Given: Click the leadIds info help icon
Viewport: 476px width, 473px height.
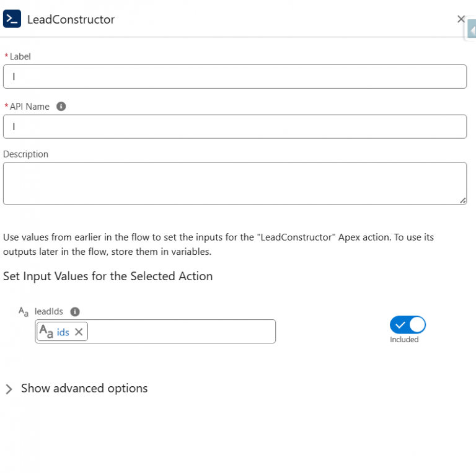Looking at the screenshot, I should [75, 312].
